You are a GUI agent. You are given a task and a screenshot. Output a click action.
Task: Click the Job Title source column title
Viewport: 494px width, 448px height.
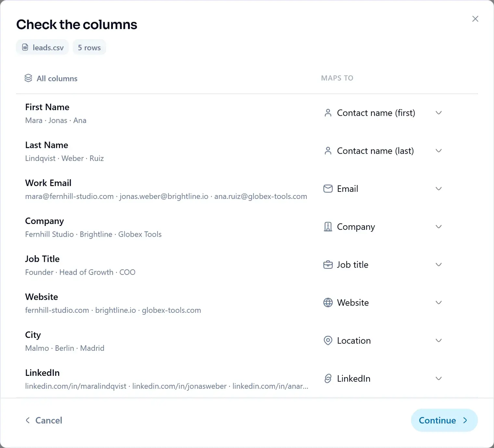pos(42,259)
